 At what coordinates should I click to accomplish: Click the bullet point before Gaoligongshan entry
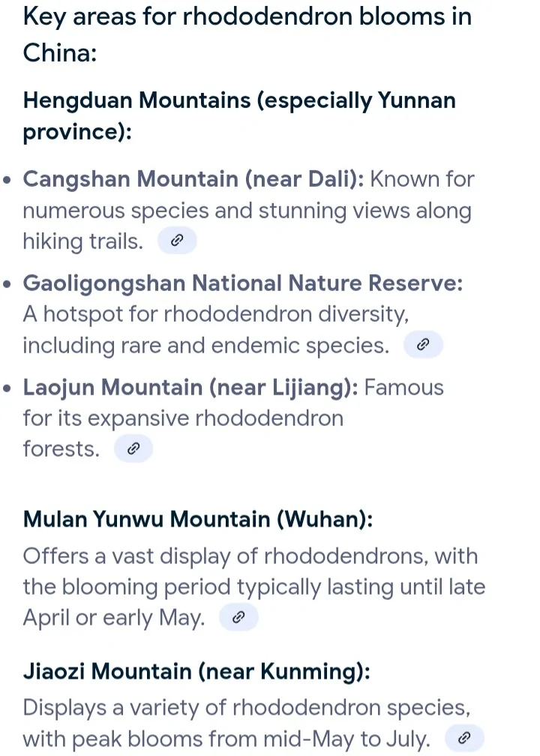coord(7,284)
